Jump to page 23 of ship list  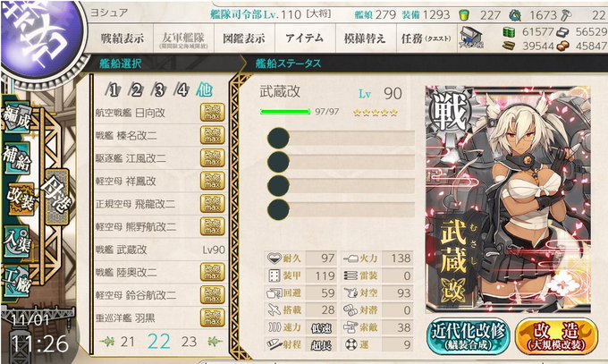point(189,342)
